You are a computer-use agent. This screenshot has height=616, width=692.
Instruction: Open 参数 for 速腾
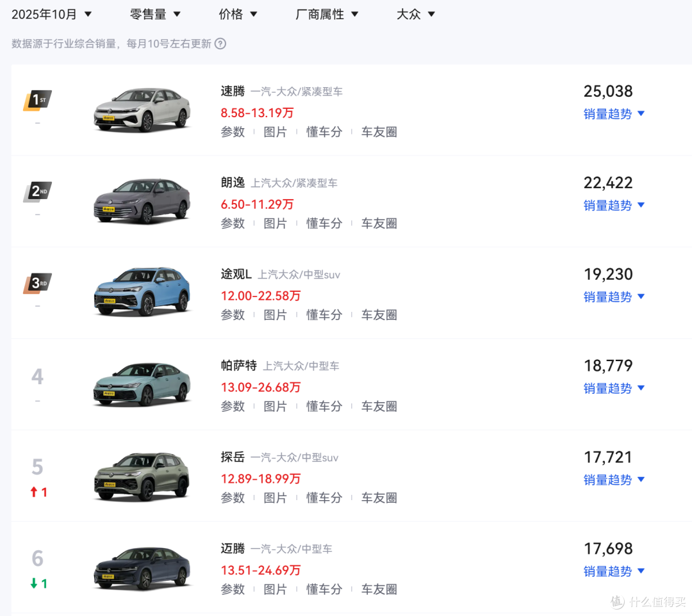(233, 132)
